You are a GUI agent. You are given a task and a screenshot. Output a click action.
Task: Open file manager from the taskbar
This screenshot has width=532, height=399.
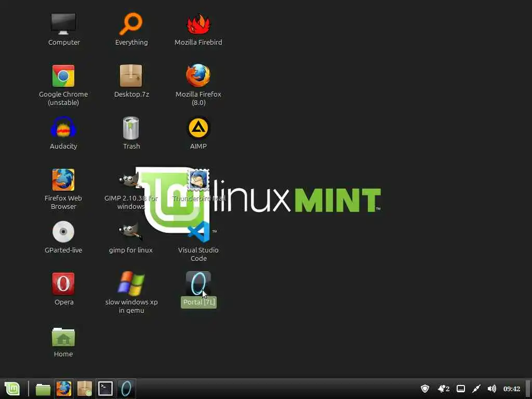click(x=43, y=389)
